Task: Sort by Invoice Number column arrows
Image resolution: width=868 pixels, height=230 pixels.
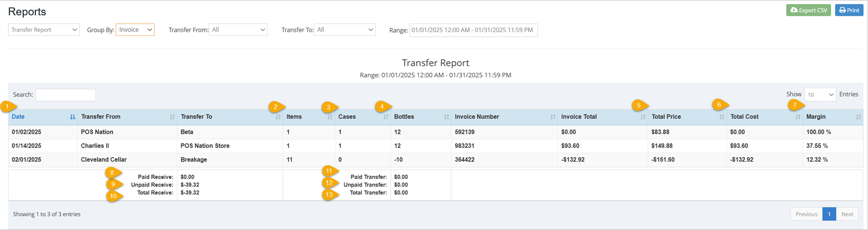Action: click(553, 117)
